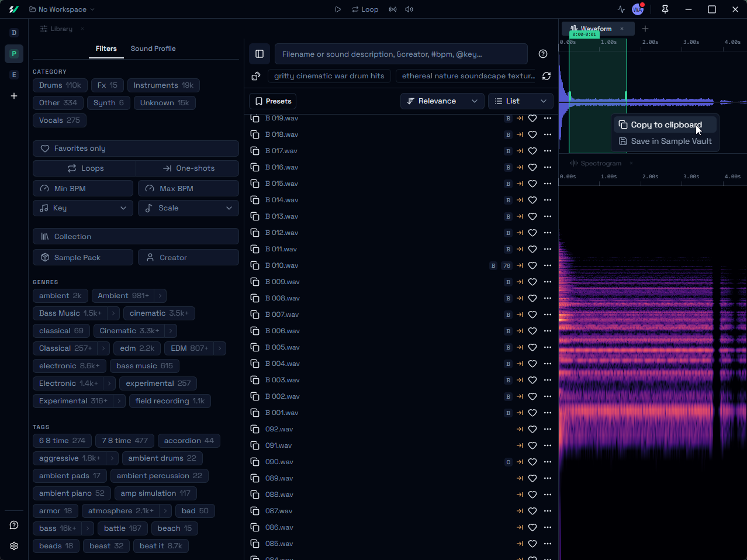Toggle the Favorites only filter
Image resolution: width=747 pixels, height=560 pixels.
coord(136,148)
